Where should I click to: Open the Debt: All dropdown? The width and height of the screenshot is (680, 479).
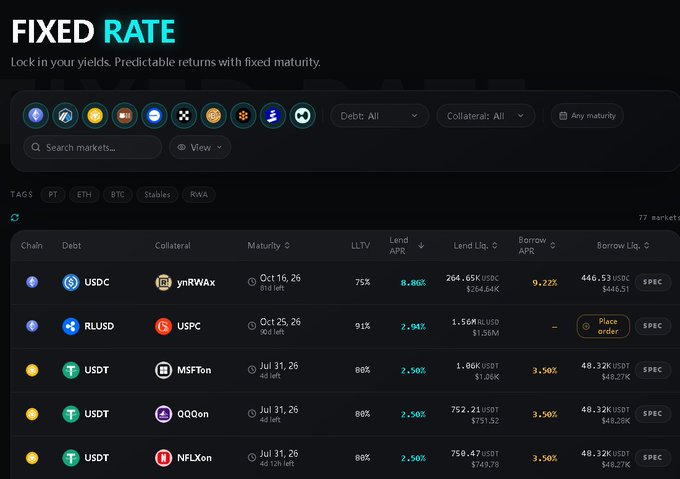coord(379,116)
